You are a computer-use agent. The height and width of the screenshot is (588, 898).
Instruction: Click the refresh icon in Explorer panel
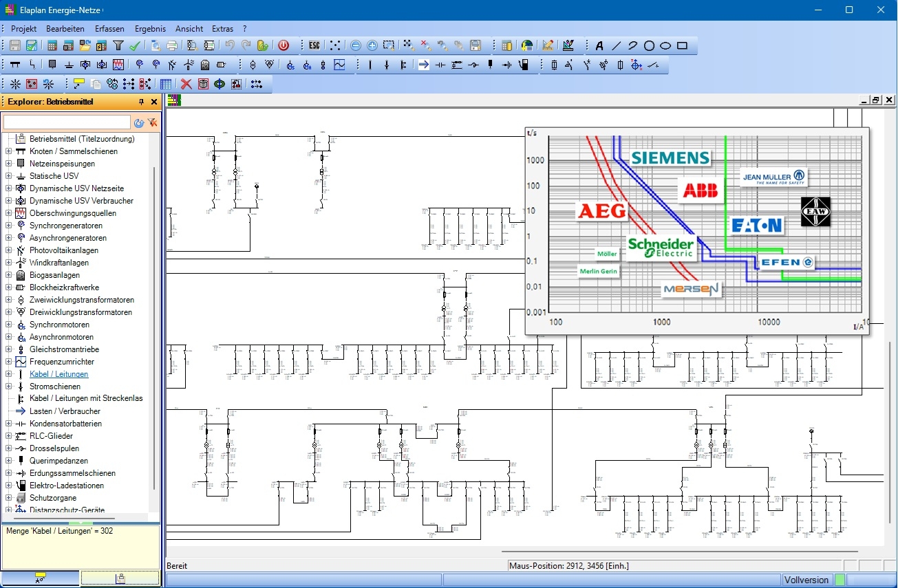[x=139, y=122]
